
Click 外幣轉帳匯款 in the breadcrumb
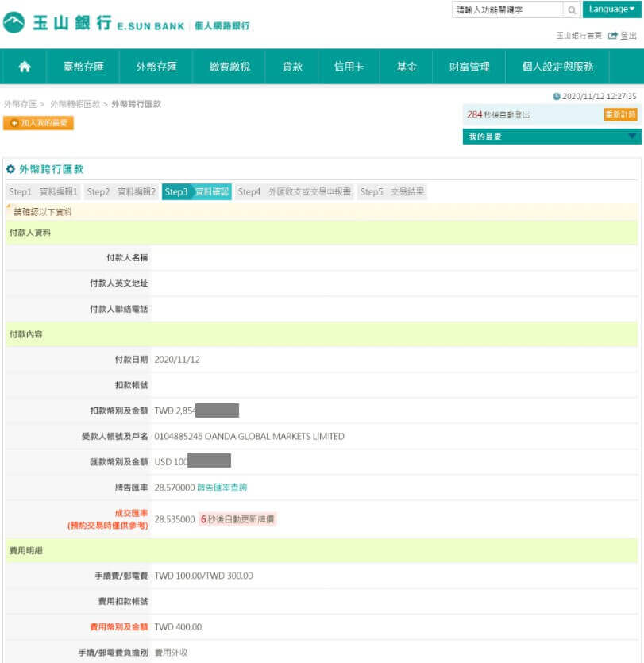(x=75, y=104)
